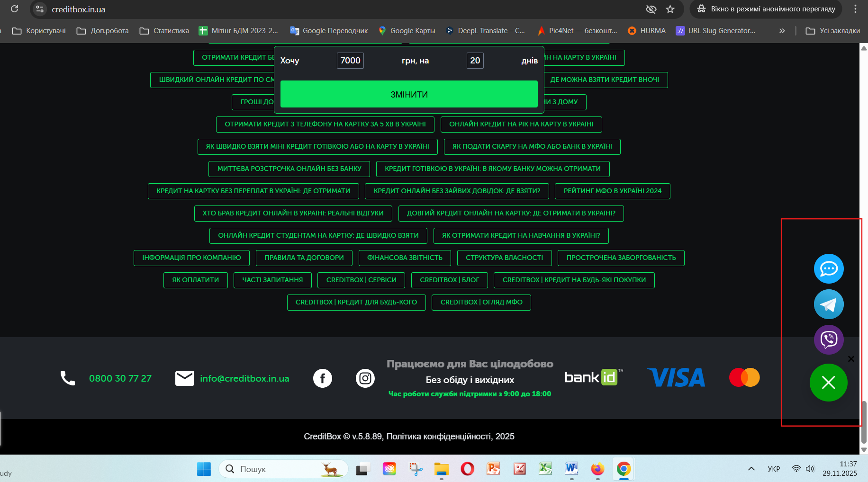Open HURMA bookmark
868x482 pixels.
point(647,31)
